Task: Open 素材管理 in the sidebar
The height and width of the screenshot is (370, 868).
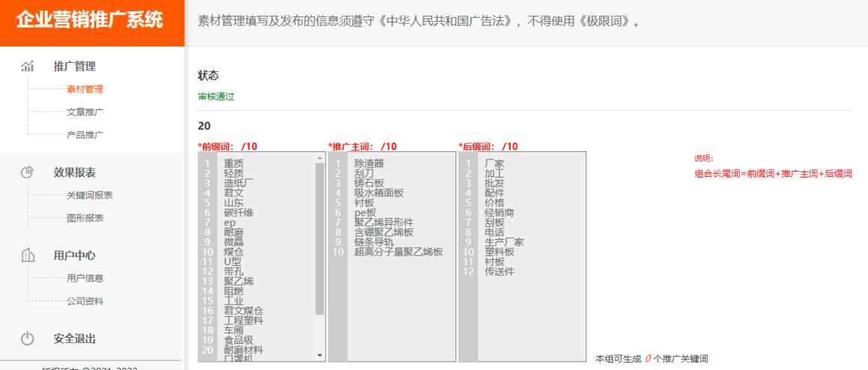Action: (x=85, y=89)
